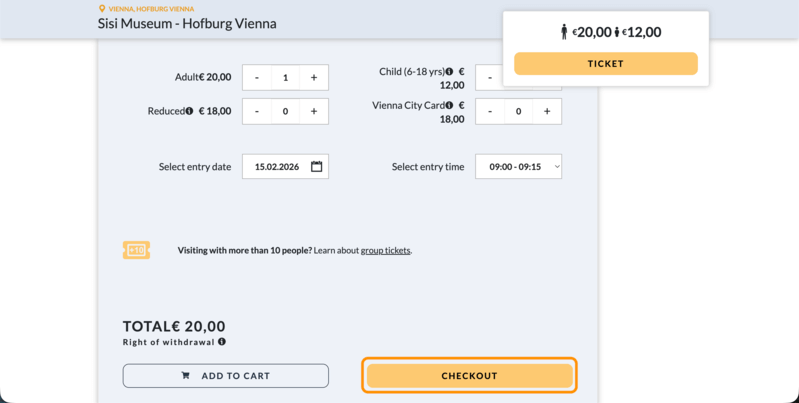799x403 pixels.
Task: Click the yellow Ticket button
Action: point(605,64)
